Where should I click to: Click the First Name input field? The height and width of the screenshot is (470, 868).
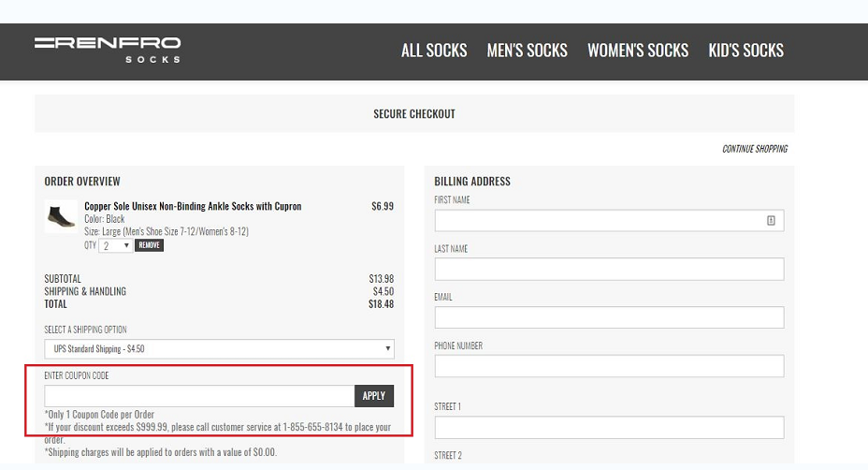pos(609,221)
